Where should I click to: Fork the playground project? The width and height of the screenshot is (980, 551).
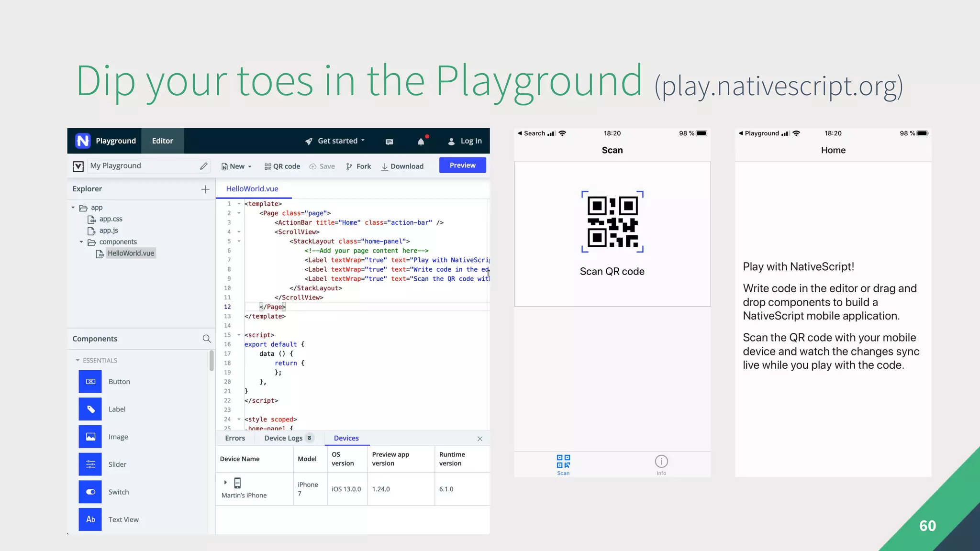(x=358, y=166)
